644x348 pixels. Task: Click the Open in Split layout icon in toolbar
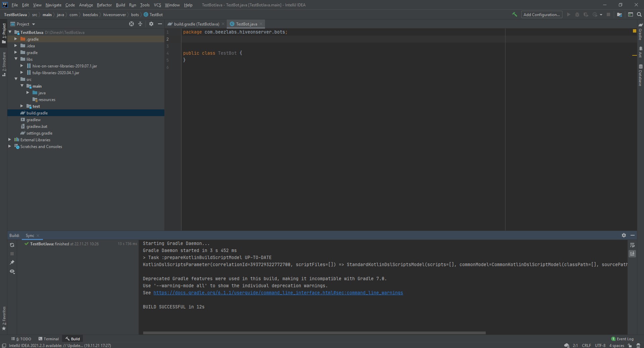coord(631,14)
